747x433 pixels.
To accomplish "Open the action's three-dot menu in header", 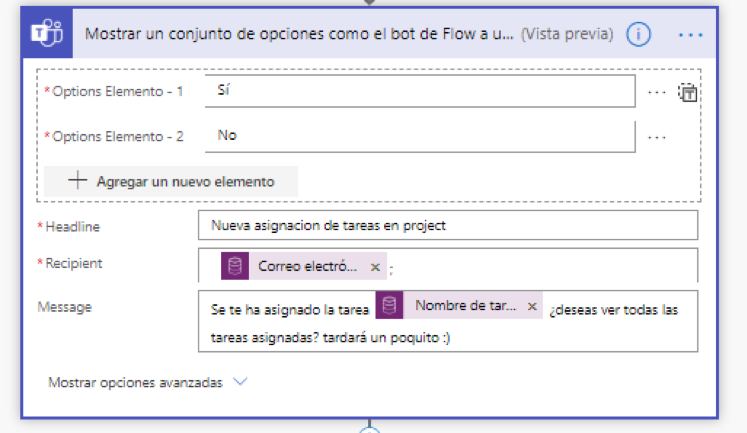I will point(690,35).
